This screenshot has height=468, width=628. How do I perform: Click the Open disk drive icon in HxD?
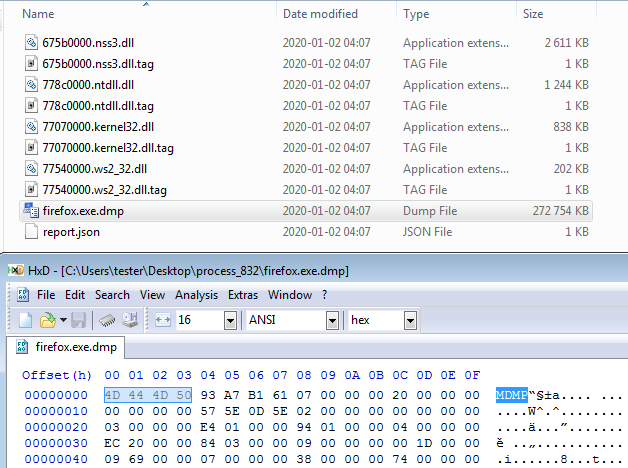130,320
